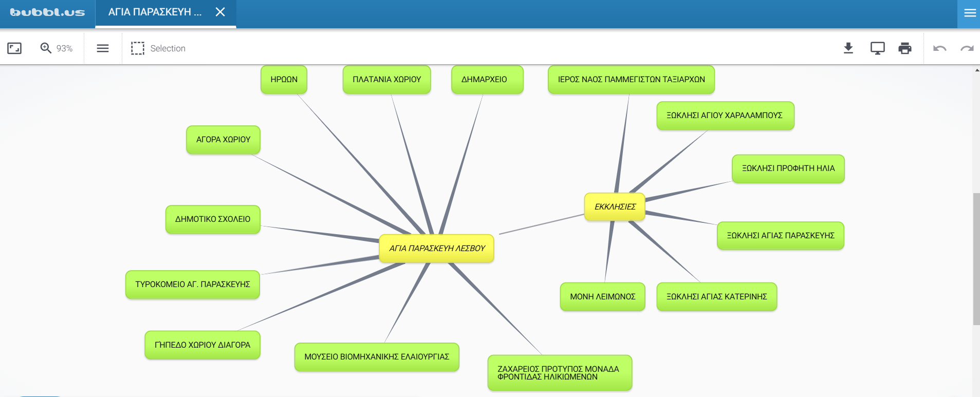980x397 pixels.
Task: Download the mind map
Action: (x=848, y=48)
